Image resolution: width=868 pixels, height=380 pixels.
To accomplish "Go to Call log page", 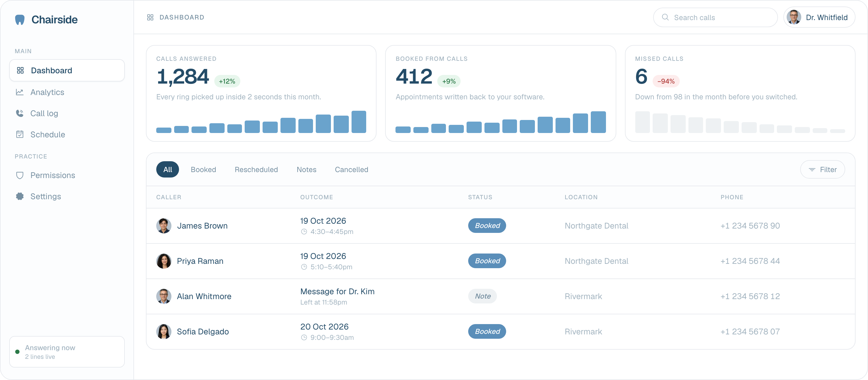I will [67, 113].
